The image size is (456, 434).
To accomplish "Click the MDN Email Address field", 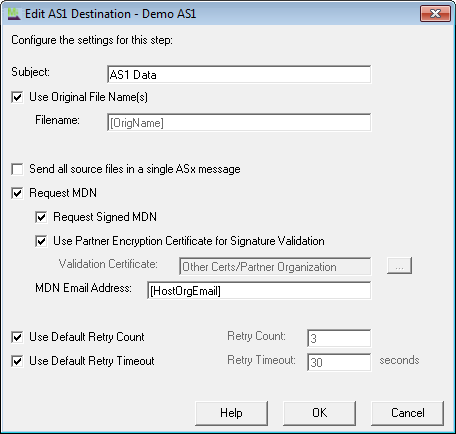I will pyautogui.click(x=259, y=290).
